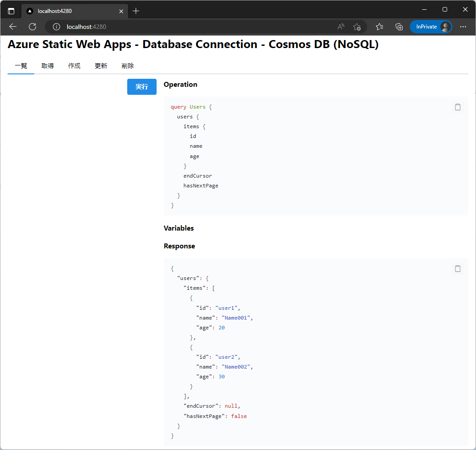Viewport: 476px width, 450px height.
Task: Open the Favorites list
Action: click(379, 27)
